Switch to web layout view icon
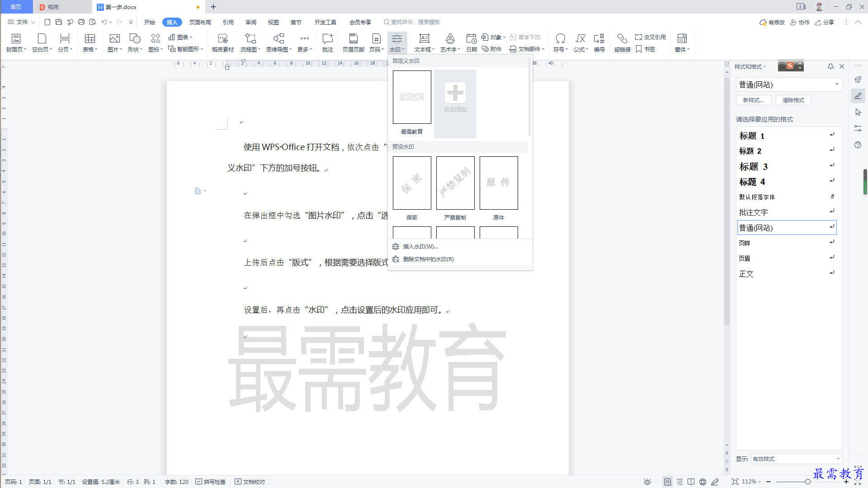Viewport: 868px width, 488px height. 703,482
